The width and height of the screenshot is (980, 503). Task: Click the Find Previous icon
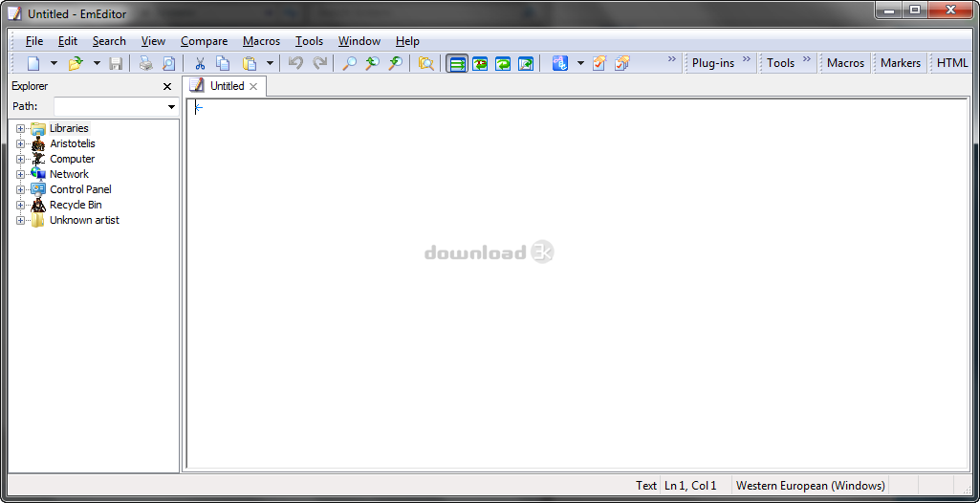click(373, 63)
